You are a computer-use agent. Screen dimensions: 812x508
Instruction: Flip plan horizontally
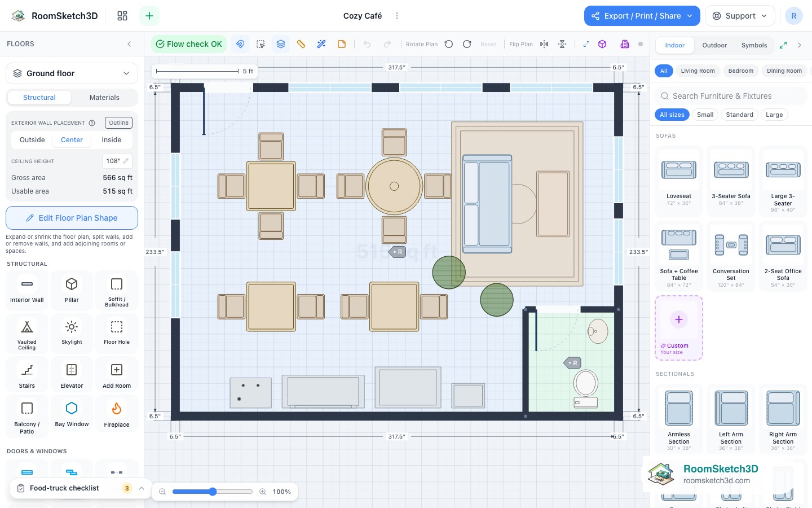[x=544, y=44]
